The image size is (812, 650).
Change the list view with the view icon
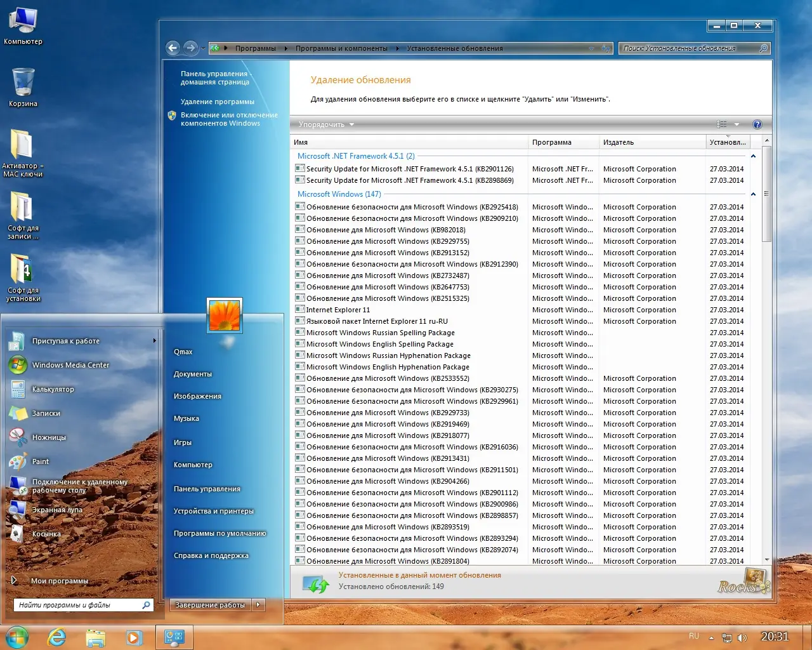coord(722,124)
